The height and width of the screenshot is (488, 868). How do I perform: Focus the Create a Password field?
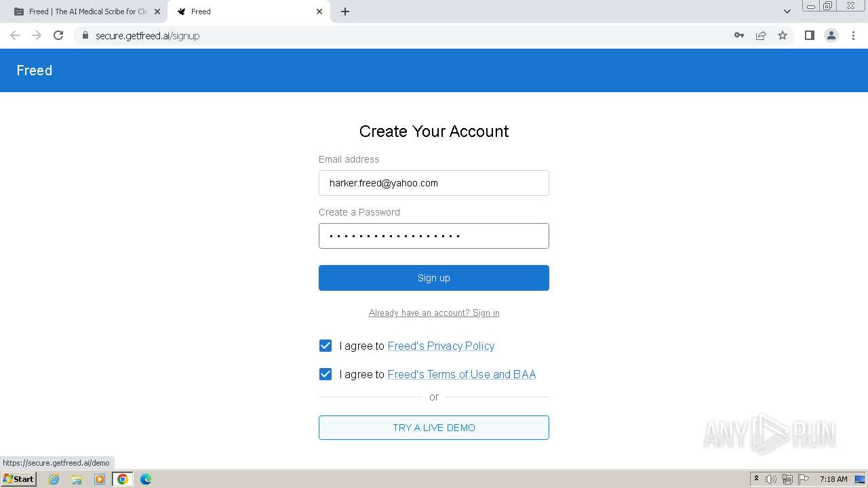(x=434, y=236)
